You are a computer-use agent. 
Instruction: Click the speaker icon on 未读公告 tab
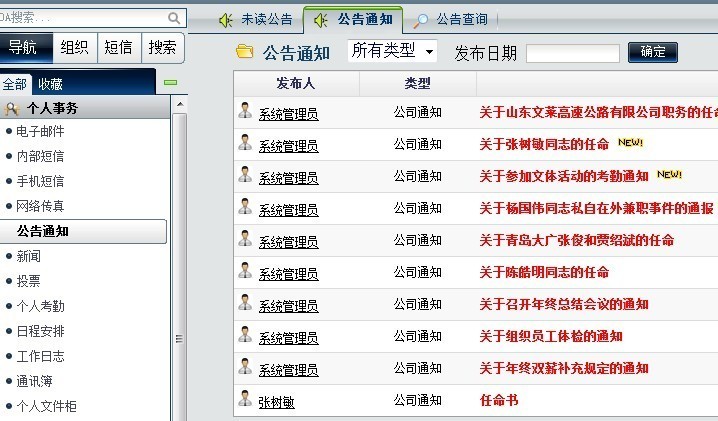(x=226, y=19)
